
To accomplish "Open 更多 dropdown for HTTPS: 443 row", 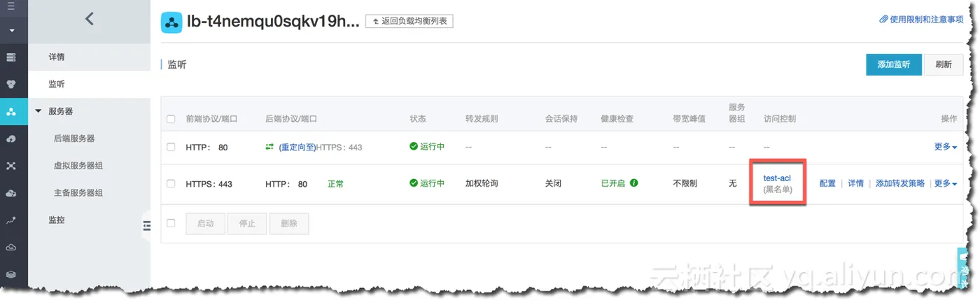I will coord(945,184).
